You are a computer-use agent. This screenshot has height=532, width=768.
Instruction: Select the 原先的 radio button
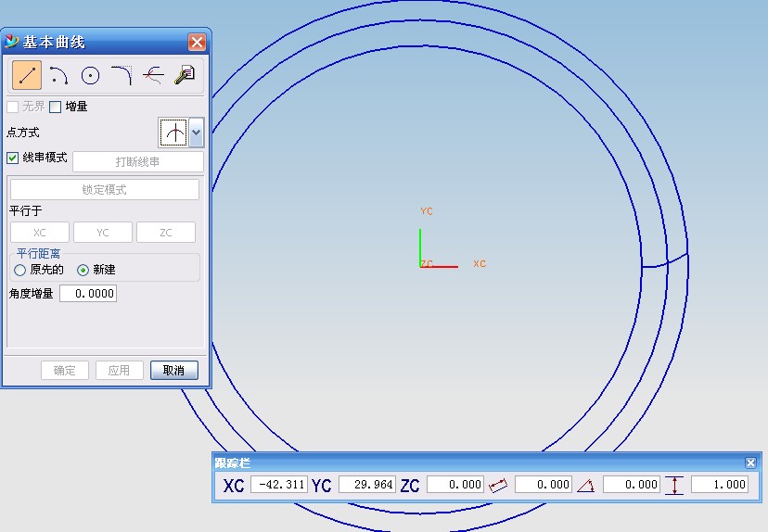point(20,270)
